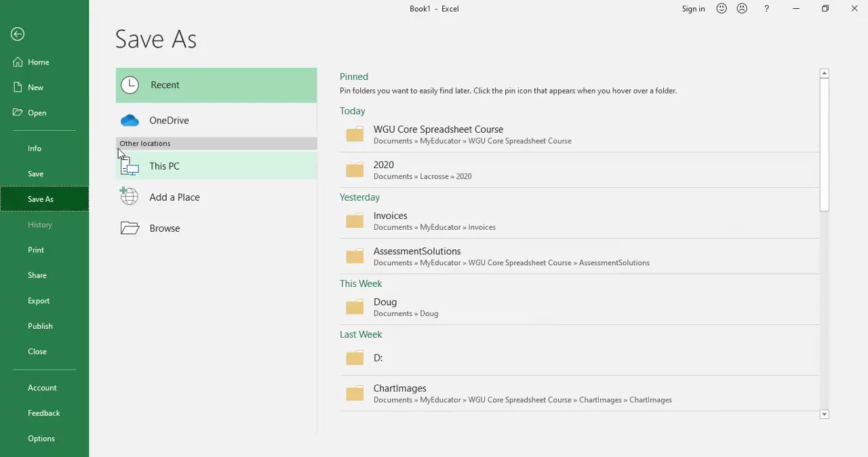Click the Invoices folder icon

(x=355, y=220)
